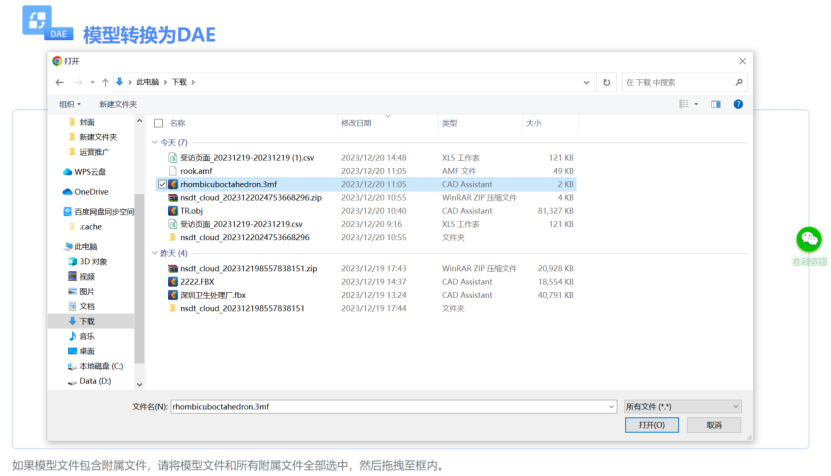Open 文档 folder in sidebar
Screen dimensions: 831x476
coord(87,306)
